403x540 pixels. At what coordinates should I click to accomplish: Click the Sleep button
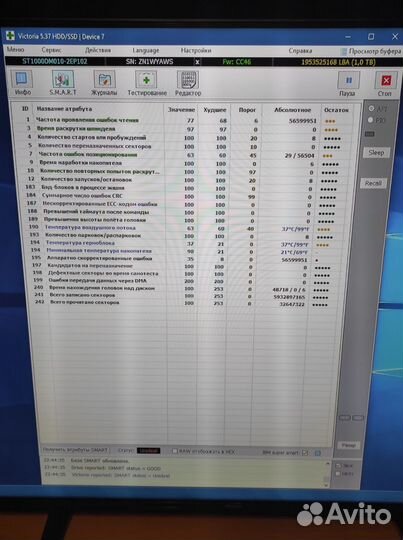coord(376,153)
